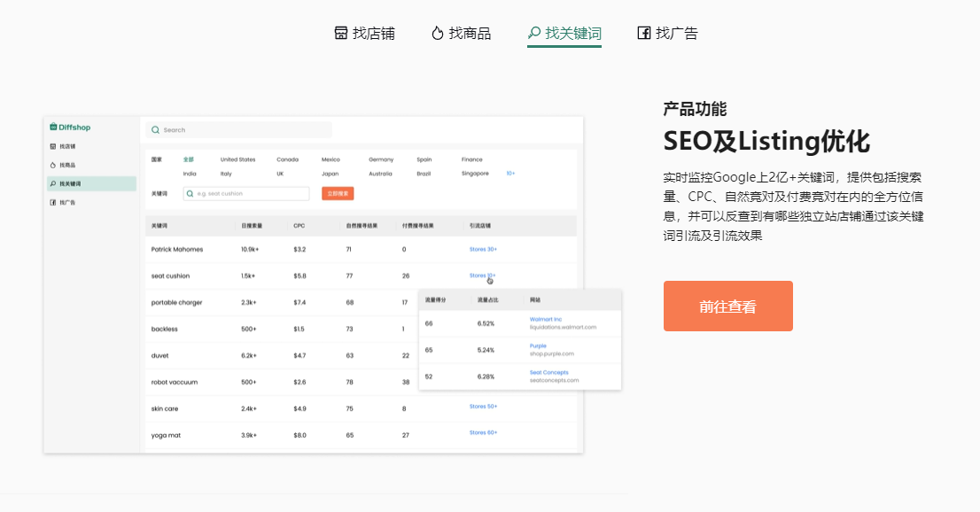Viewport: 980px width, 512px height.
Task: Click the seat cushion keyword cell
Action: (x=170, y=275)
